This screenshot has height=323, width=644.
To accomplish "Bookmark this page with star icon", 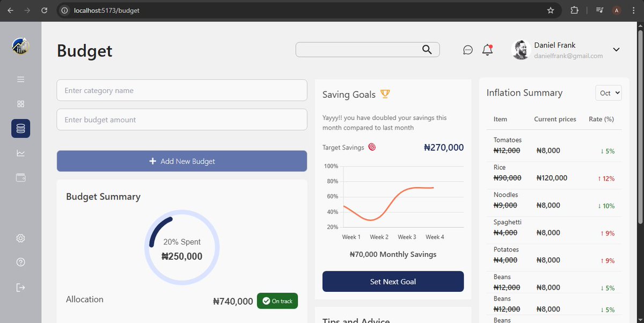I will point(550,10).
